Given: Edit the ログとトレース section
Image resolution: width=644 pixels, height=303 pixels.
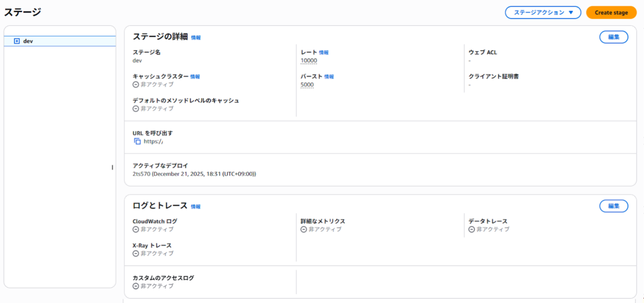Looking at the screenshot, I should pyautogui.click(x=613, y=206).
